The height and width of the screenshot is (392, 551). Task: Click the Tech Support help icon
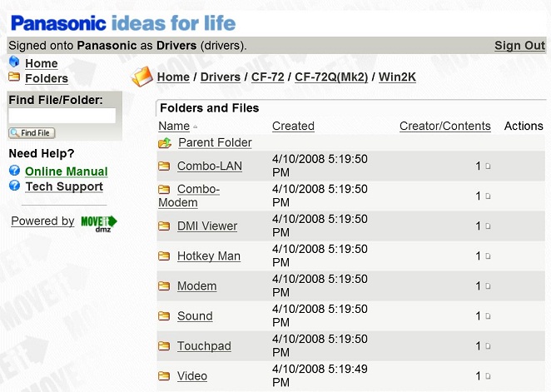[x=14, y=186]
